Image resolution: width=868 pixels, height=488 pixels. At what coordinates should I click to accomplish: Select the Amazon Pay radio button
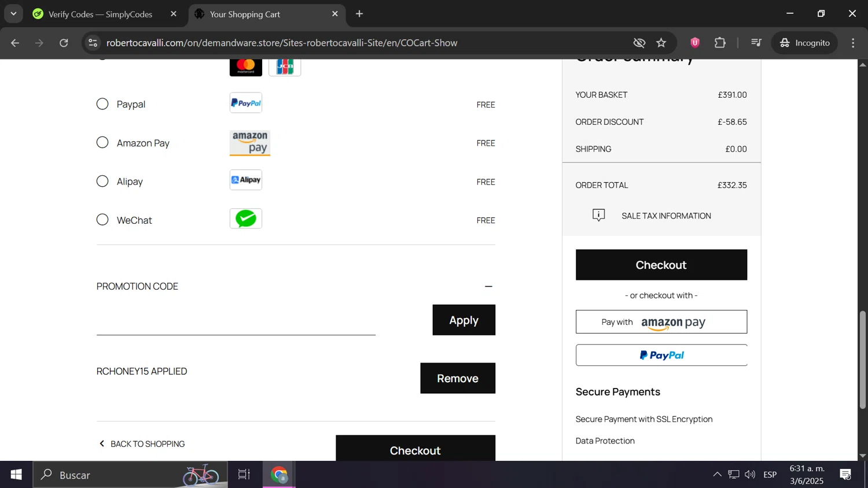[102, 142]
